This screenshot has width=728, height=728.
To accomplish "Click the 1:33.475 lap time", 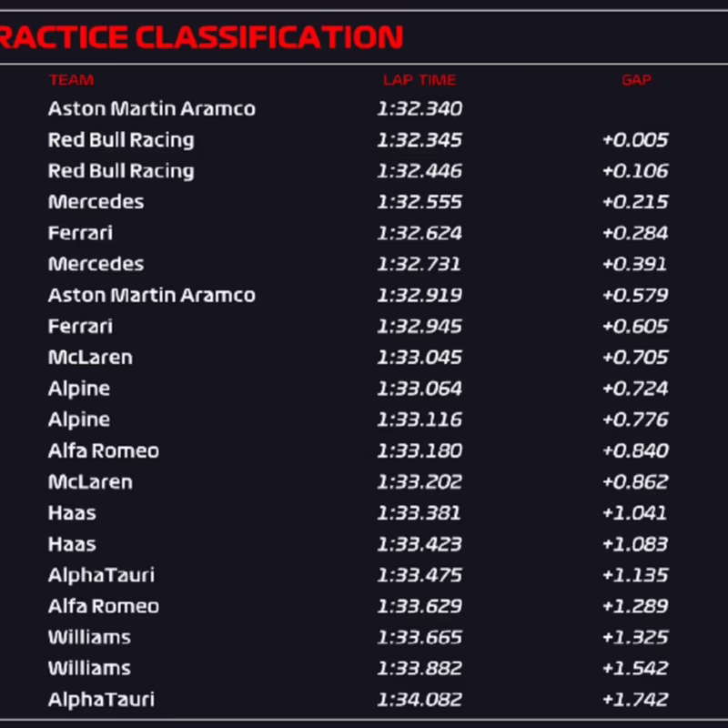I will (420, 575).
